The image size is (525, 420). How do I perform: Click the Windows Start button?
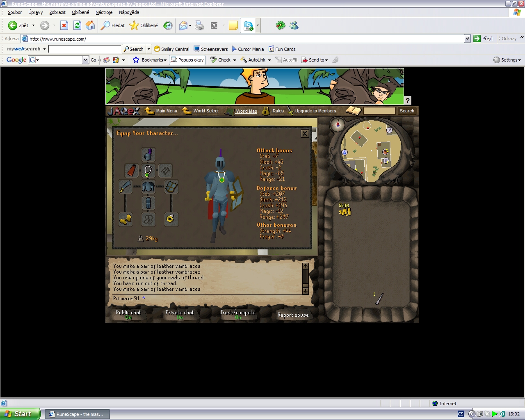click(x=20, y=414)
